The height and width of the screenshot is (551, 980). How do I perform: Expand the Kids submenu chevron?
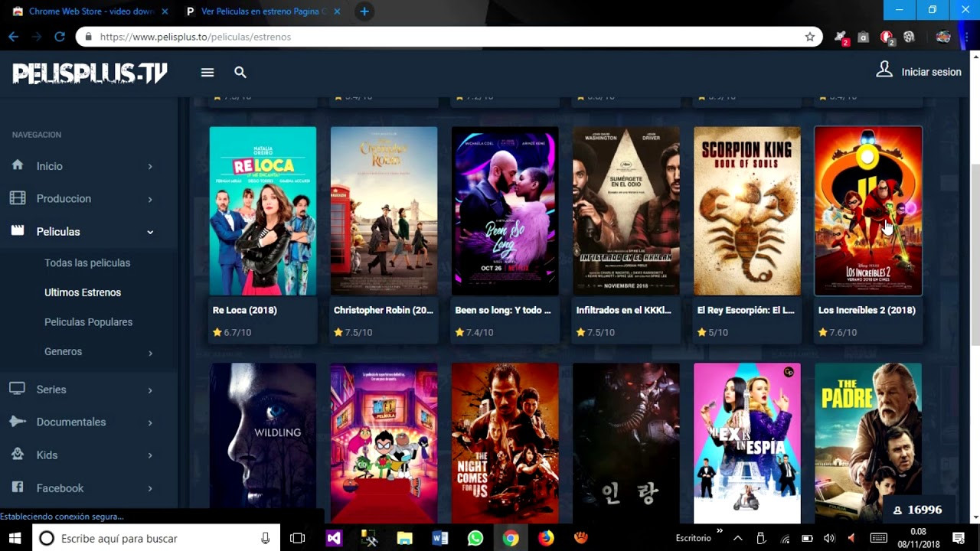click(150, 455)
